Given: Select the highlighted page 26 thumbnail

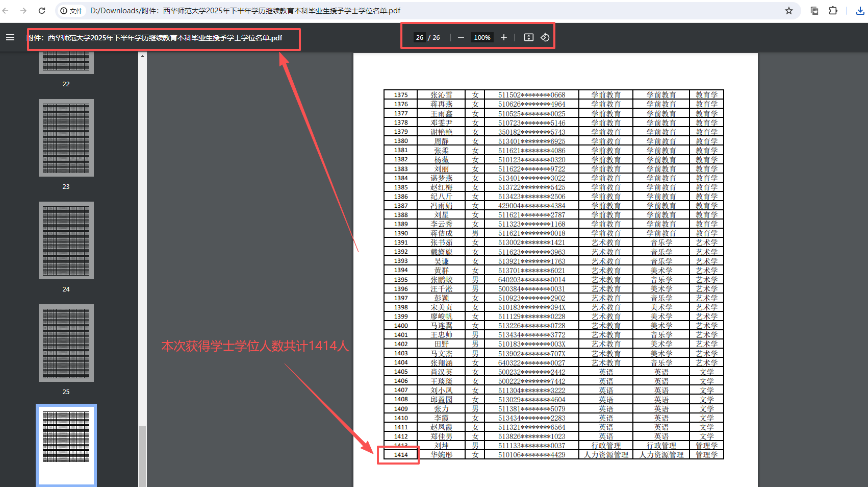Looking at the screenshot, I should click(66, 443).
